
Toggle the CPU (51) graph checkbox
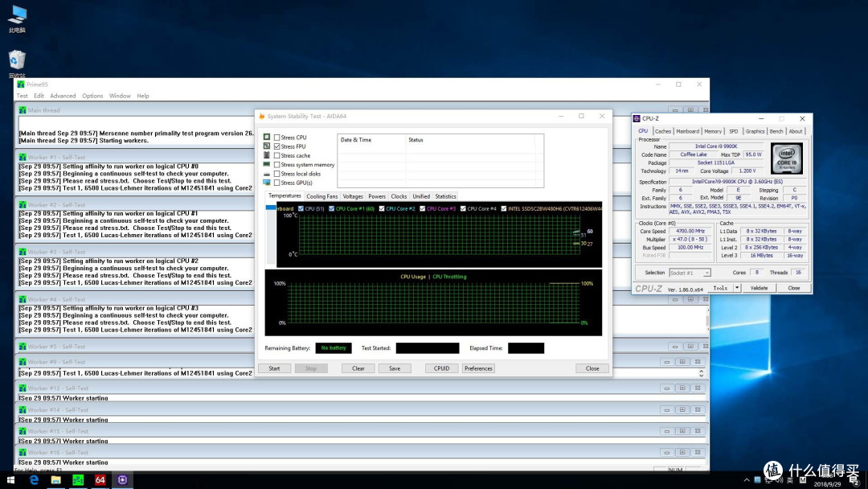[x=301, y=209]
